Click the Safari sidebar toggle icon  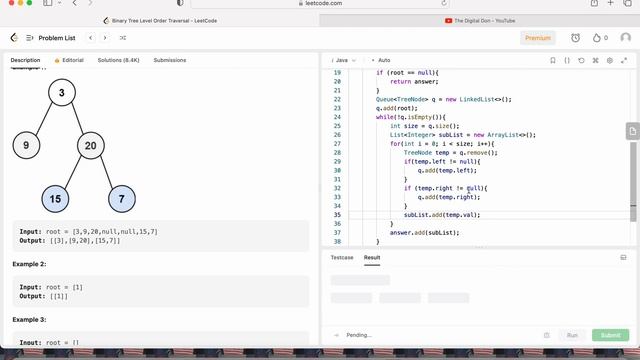tap(48, 3)
